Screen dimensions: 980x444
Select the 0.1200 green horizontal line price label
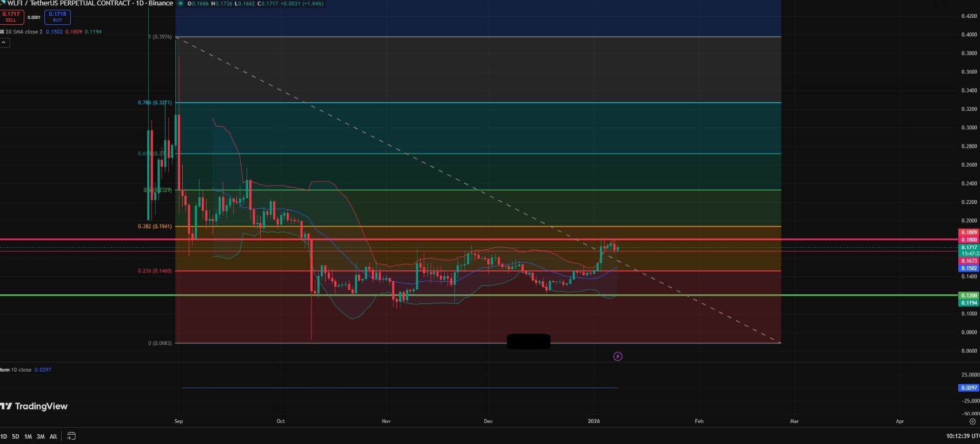coord(969,296)
